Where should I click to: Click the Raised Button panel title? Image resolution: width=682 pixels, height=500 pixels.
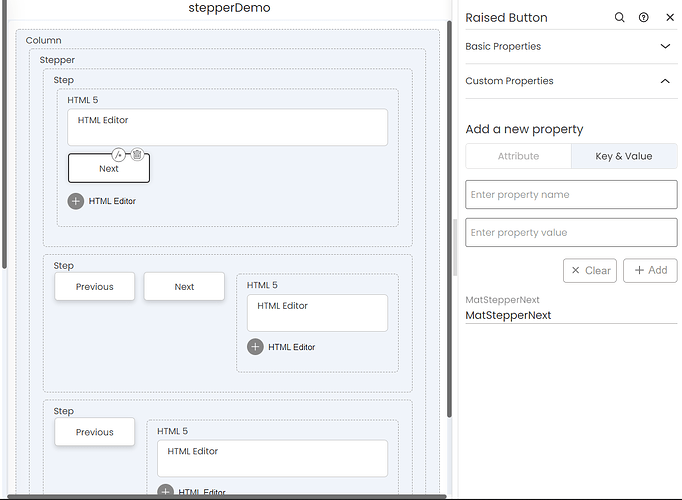[506, 17]
